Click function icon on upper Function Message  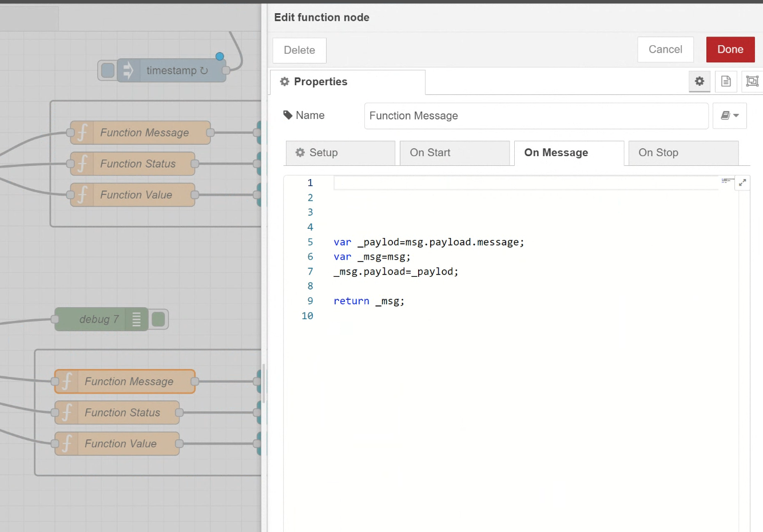pos(82,133)
